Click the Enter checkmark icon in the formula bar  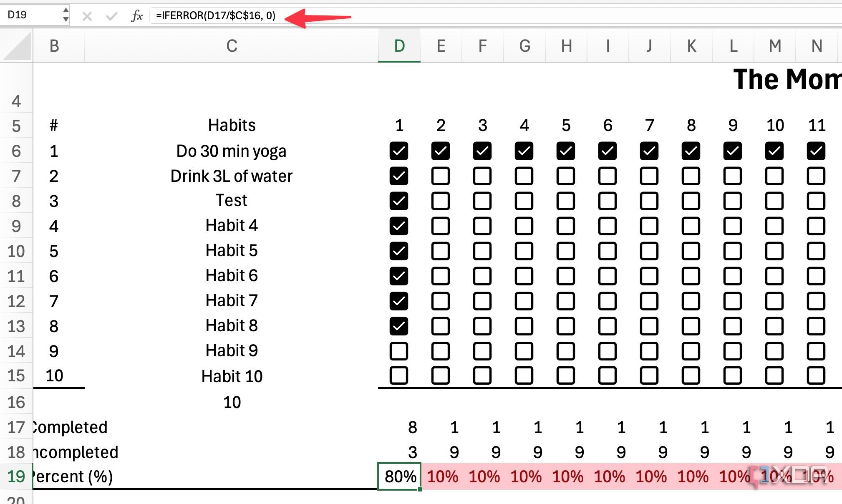point(111,16)
